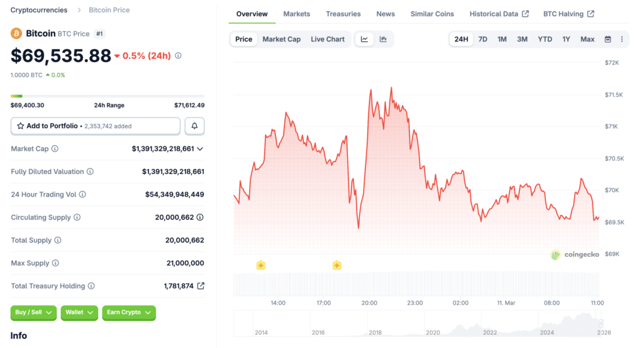This screenshot has width=644, height=348.
Task: Toggle the Live Chart view
Action: click(x=328, y=39)
